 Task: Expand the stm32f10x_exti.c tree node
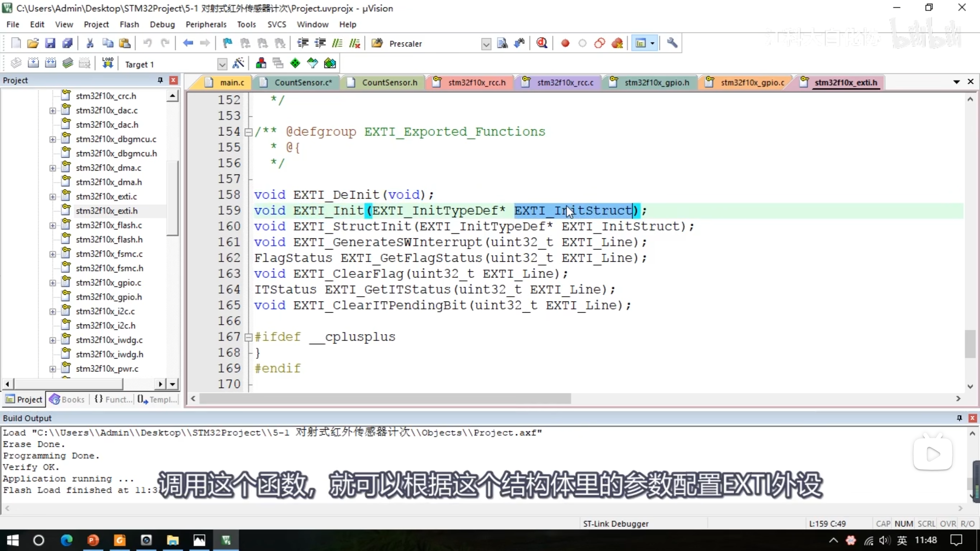coord(52,197)
